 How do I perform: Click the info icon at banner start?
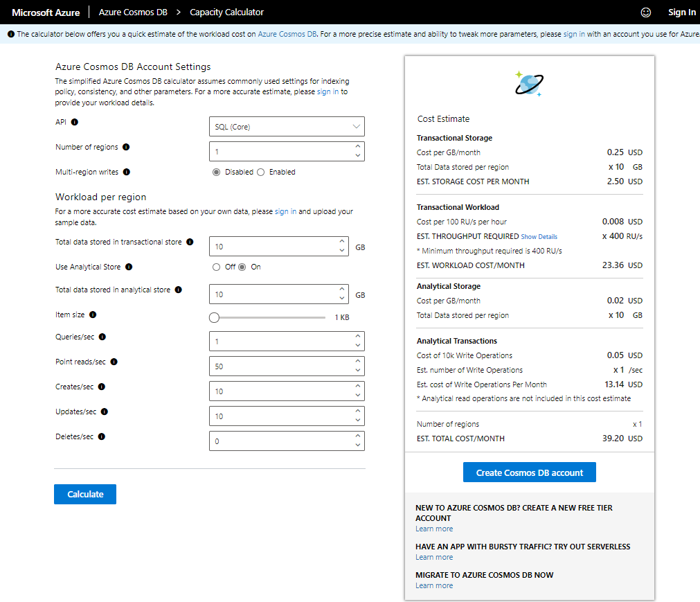coord(11,34)
